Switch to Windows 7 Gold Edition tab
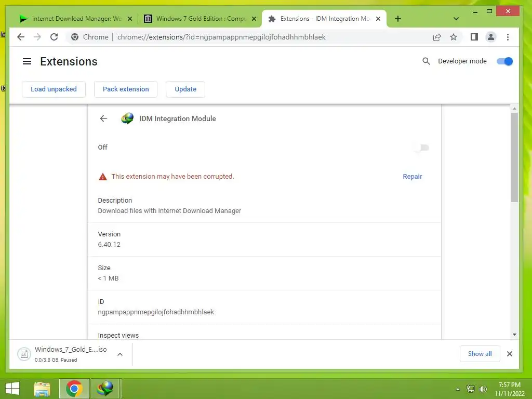 pos(200,19)
